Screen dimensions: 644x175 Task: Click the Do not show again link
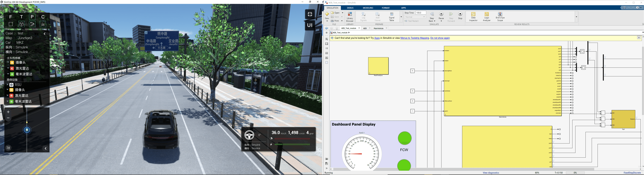(x=440, y=38)
